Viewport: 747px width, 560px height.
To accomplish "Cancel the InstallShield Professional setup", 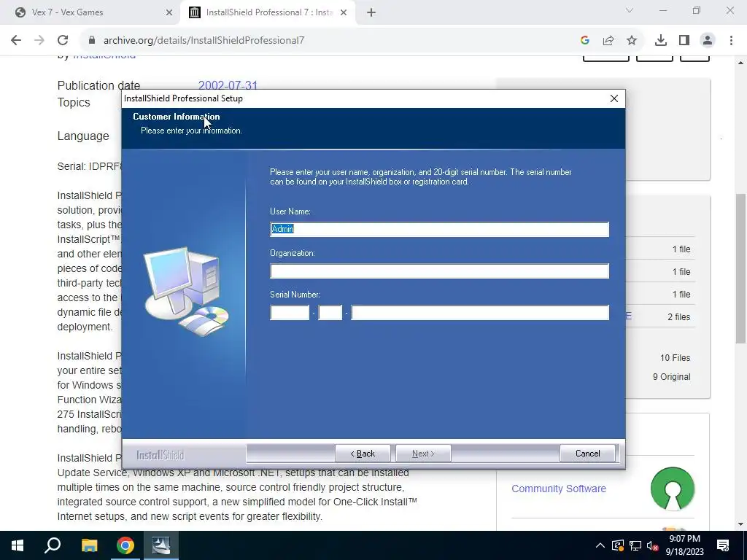I will 587,454.
